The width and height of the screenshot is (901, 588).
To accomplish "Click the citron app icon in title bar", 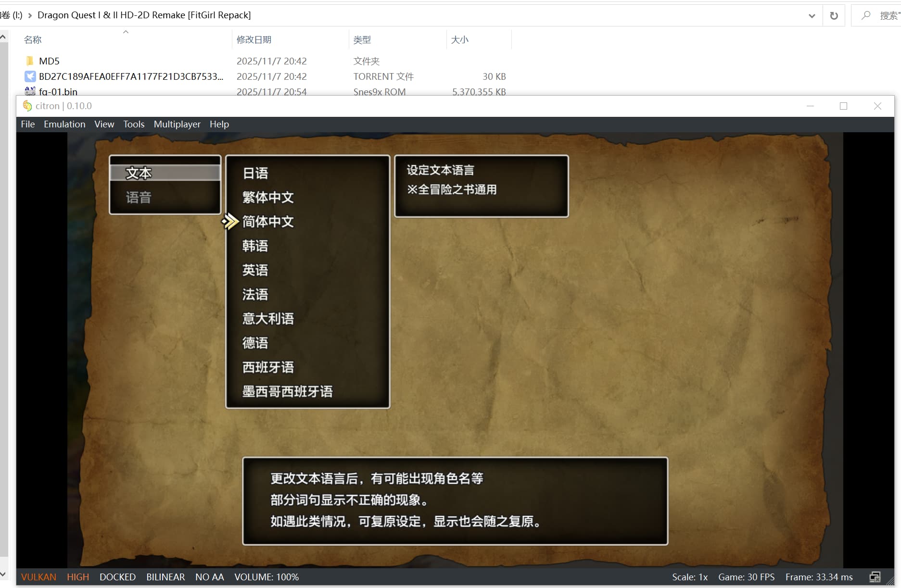I will pos(27,106).
